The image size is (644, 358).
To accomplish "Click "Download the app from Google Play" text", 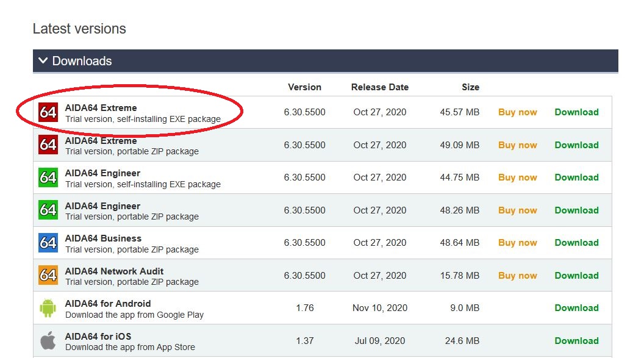I will (134, 315).
